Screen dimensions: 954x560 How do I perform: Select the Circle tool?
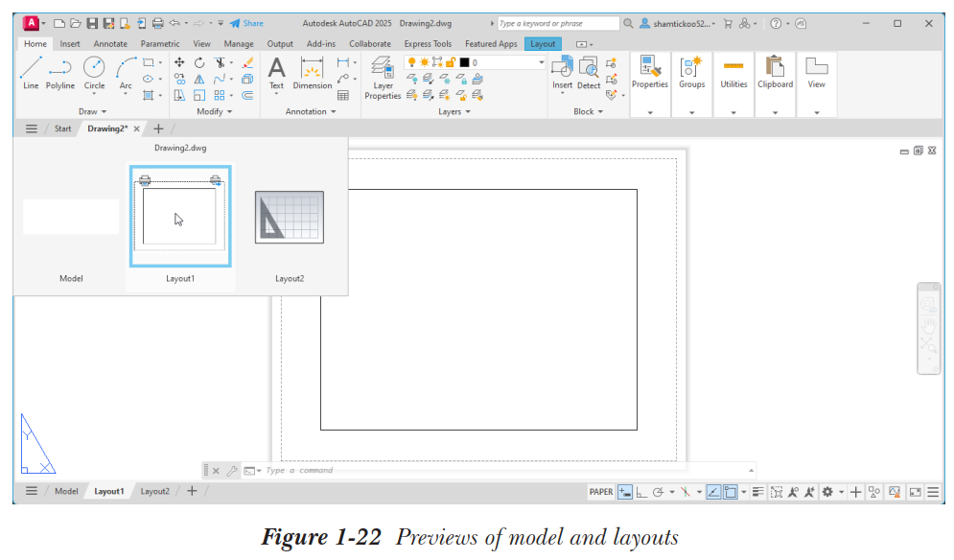pyautogui.click(x=94, y=73)
